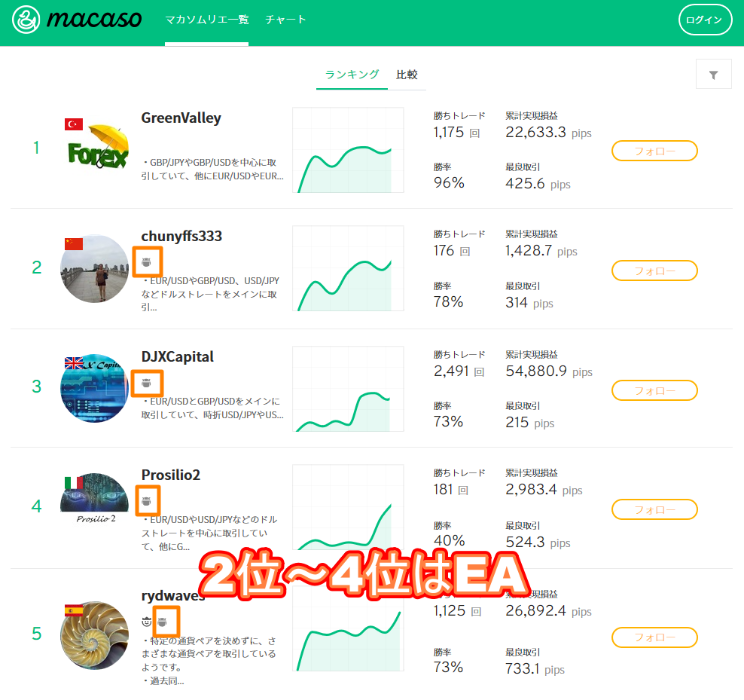Click the rydwaves nautilus shell avatar
Screen dimensions: 744x700
coord(94,635)
